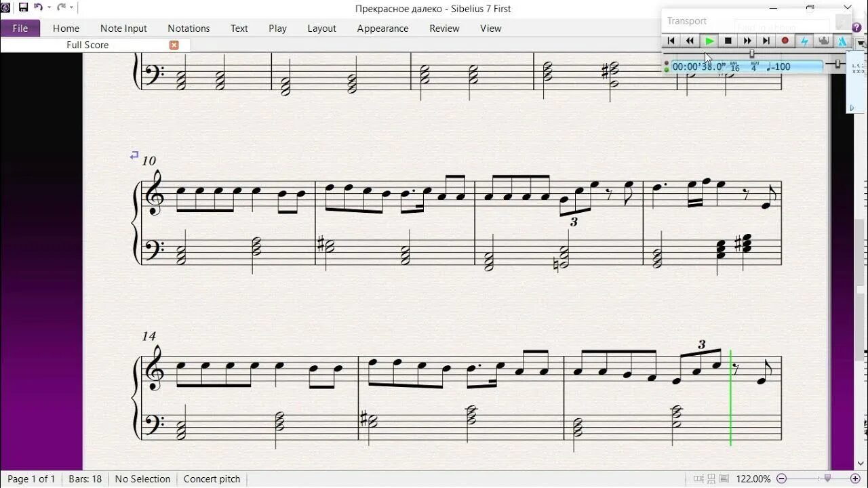Toggle the Live Playback icon in Transport
868x488 pixels.
click(823, 41)
